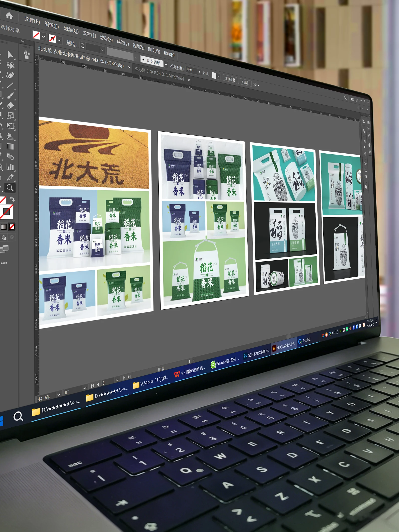Screen dimensions: 399x532
Task: Select the Line Segment tool
Action: 10,85
